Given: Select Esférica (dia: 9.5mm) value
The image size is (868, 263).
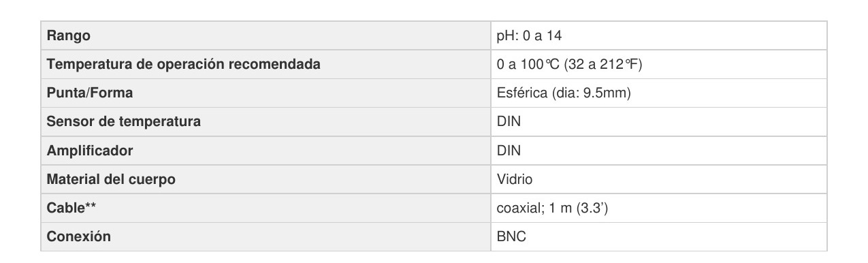Looking at the screenshot, I should point(564,93).
